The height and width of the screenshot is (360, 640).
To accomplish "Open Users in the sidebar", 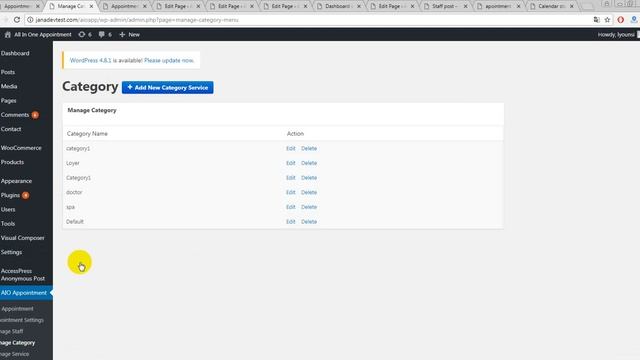I will 8,209.
